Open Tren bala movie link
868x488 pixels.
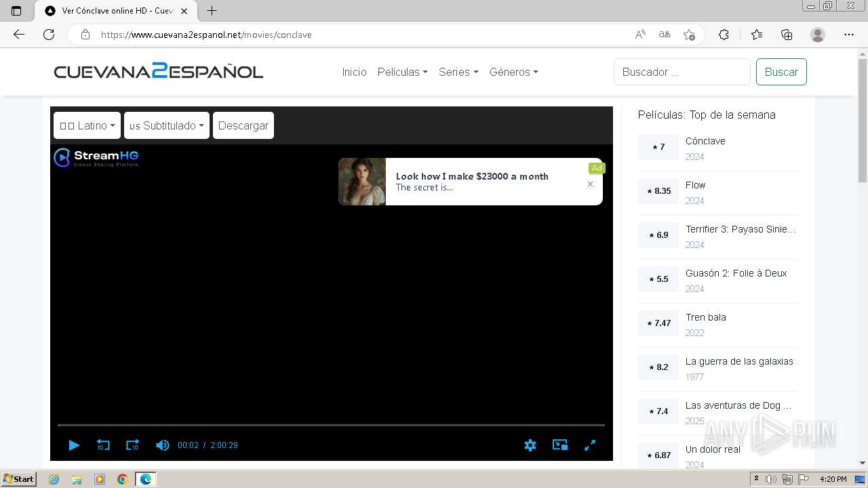tap(705, 317)
